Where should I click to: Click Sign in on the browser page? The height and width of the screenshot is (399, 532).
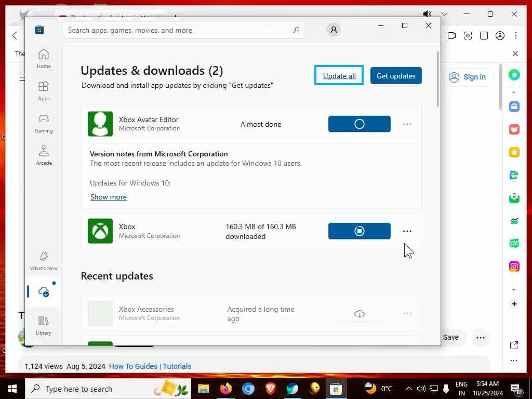tap(468, 77)
